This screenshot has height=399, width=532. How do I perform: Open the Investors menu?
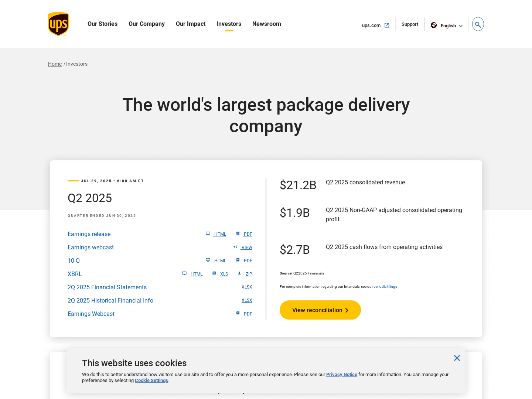coord(229,24)
